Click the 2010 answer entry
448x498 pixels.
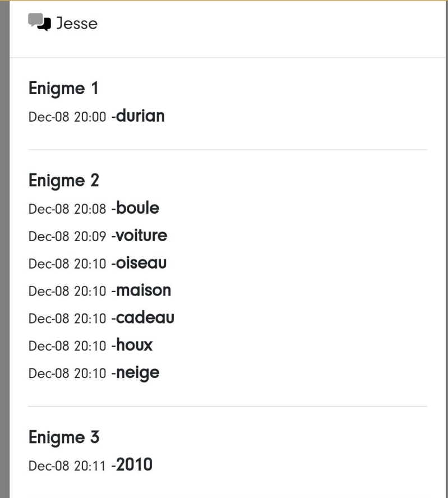point(135,465)
